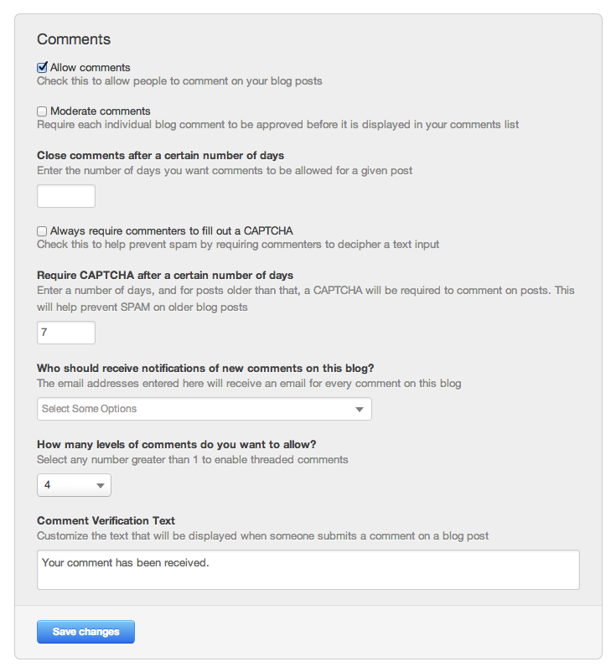The image size is (616, 672).
Task: Click the Allow comments label text
Action: 91,67
